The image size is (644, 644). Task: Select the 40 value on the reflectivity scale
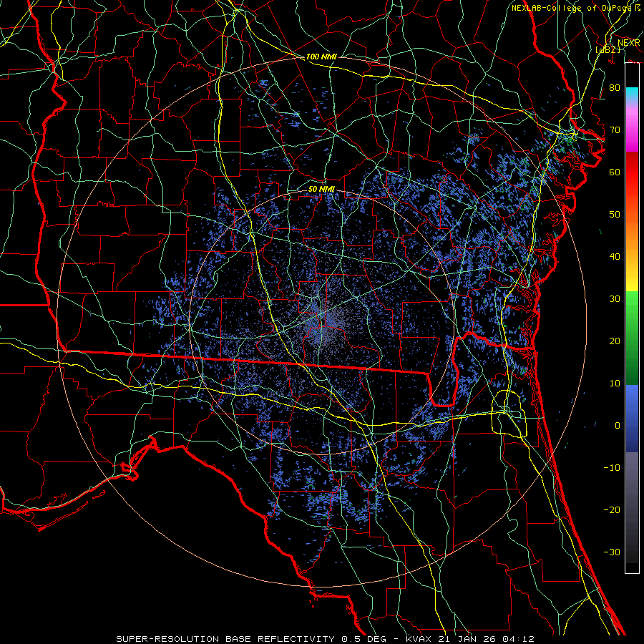pyautogui.click(x=615, y=257)
